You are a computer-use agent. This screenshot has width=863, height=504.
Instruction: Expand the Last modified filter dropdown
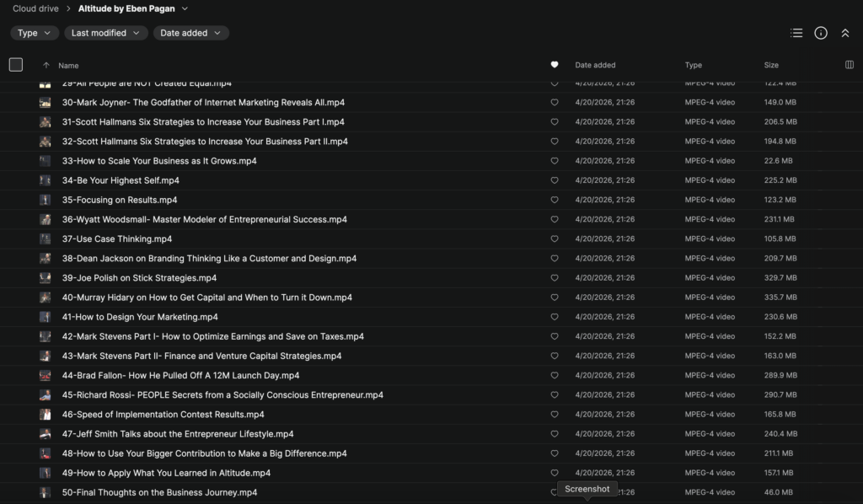105,33
